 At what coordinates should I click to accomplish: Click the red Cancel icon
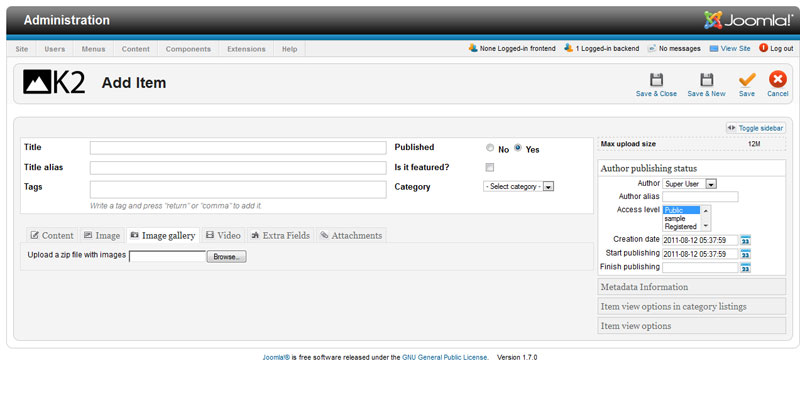[x=778, y=79]
